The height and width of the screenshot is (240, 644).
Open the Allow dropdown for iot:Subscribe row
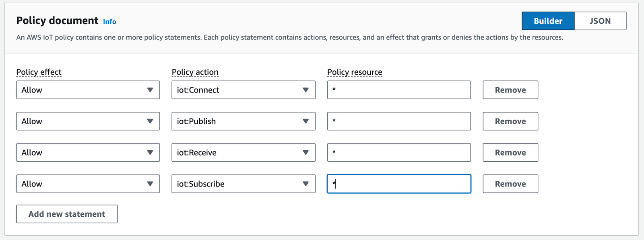pyautogui.click(x=88, y=184)
